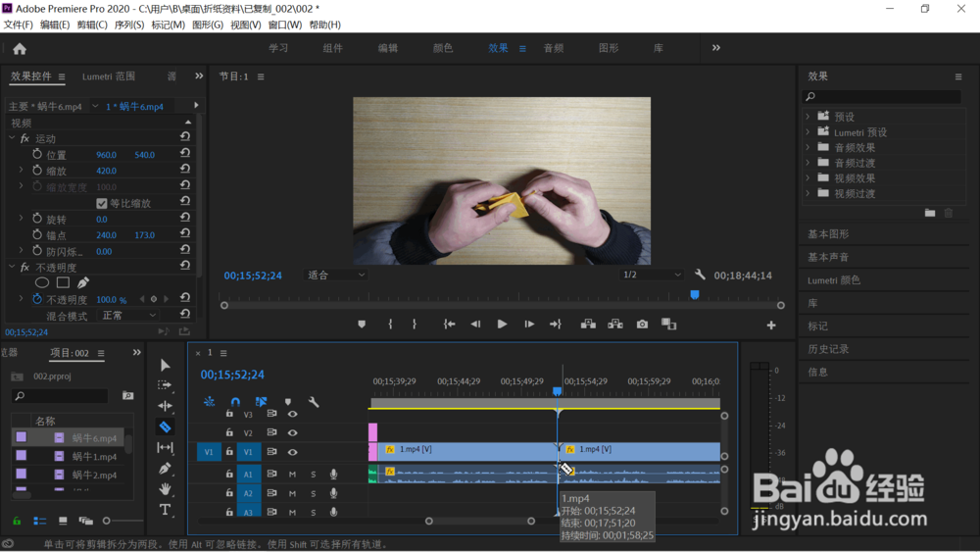Click the project panel thumbnail zoom slider

tap(106, 521)
